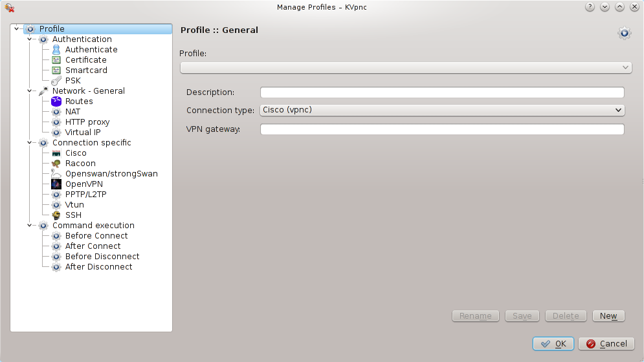Select the Racoon tree entry
The width and height of the screenshot is (644, 362).
click(80, 164)
